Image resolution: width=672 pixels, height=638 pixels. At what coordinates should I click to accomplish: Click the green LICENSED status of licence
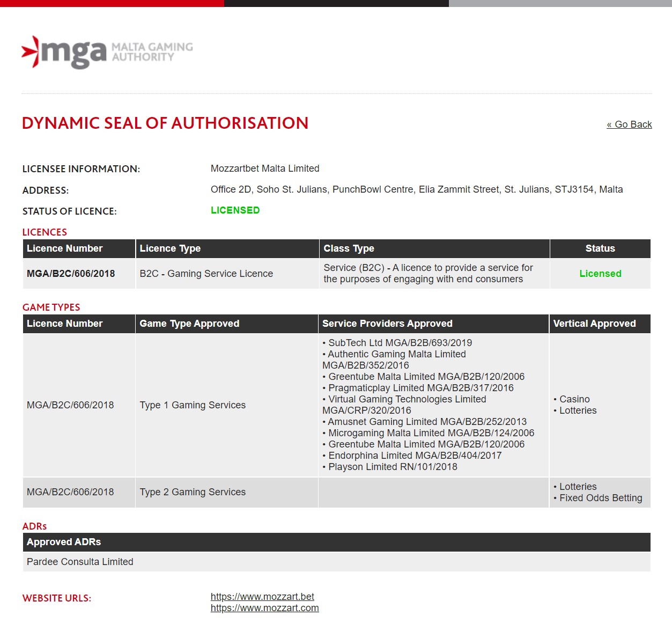coord(235,210)
